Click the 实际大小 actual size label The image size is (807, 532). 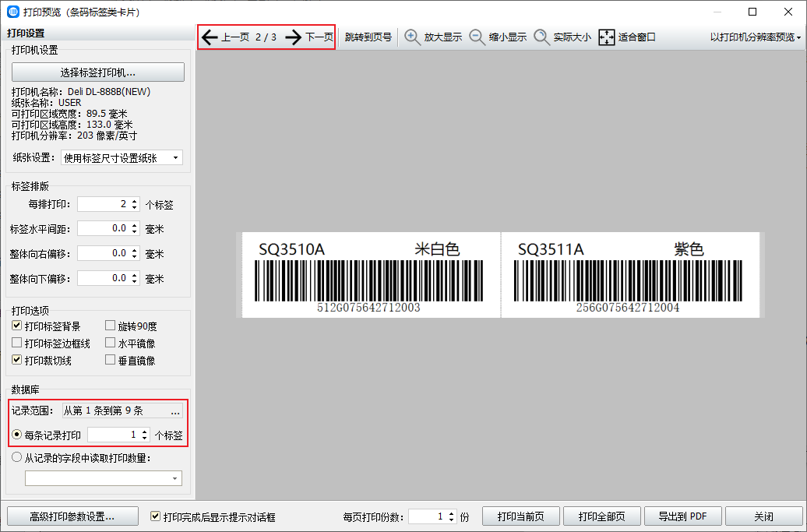click(573, 37)
